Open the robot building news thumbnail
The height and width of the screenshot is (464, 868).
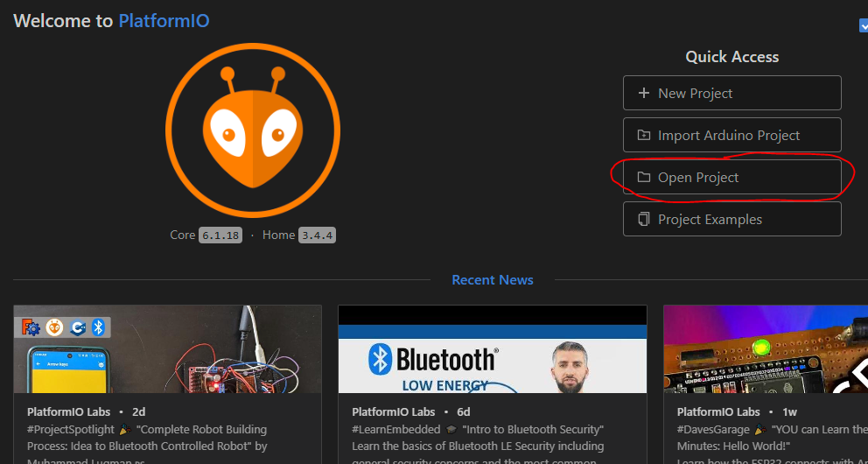coord(167,349)
